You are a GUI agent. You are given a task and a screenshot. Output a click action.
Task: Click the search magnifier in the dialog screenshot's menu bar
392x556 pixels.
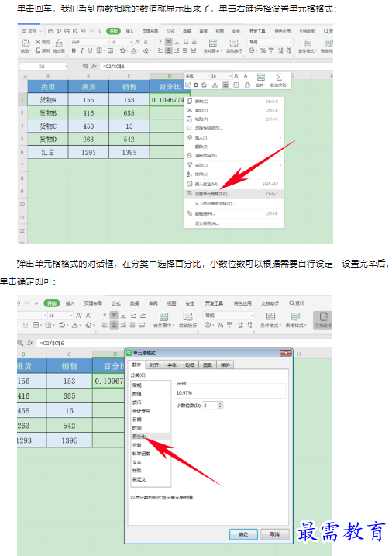(292, 303)
